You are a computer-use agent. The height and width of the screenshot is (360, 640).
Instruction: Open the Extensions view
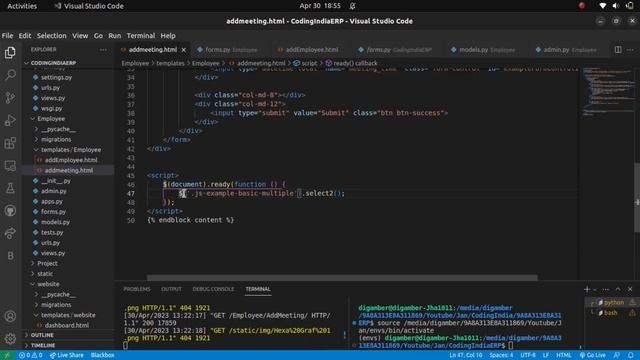tap(10, 143)
